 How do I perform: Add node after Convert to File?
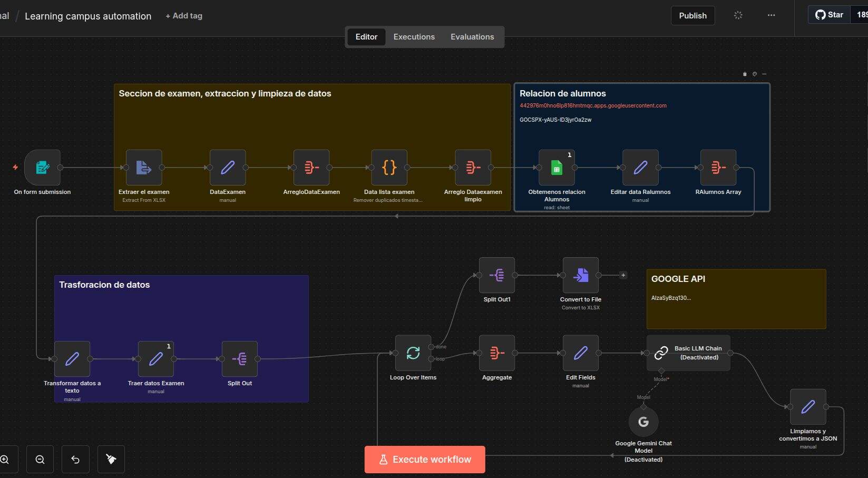coord(623,275)
